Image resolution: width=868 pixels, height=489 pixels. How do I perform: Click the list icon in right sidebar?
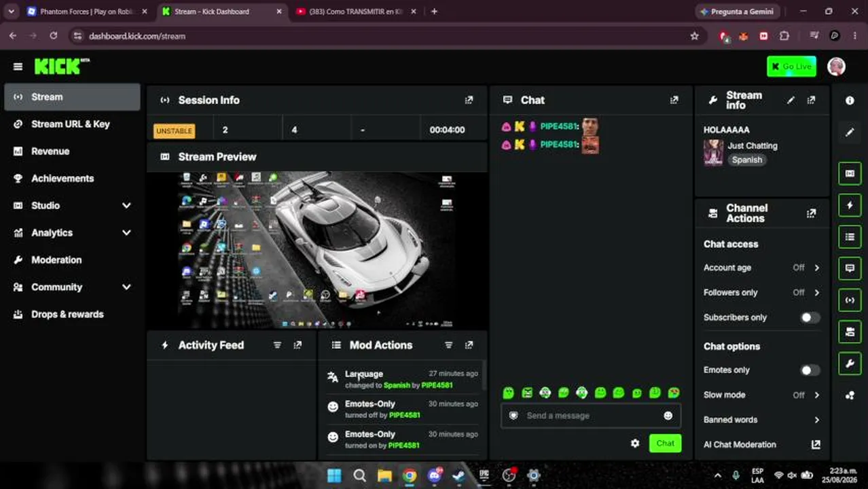click(x=850, y=237)
